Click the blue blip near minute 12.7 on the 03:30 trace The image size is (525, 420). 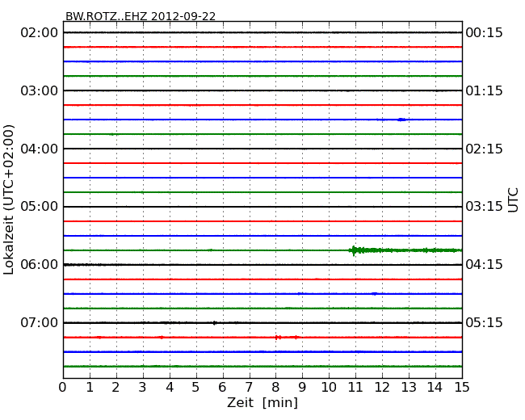[401, 120]
